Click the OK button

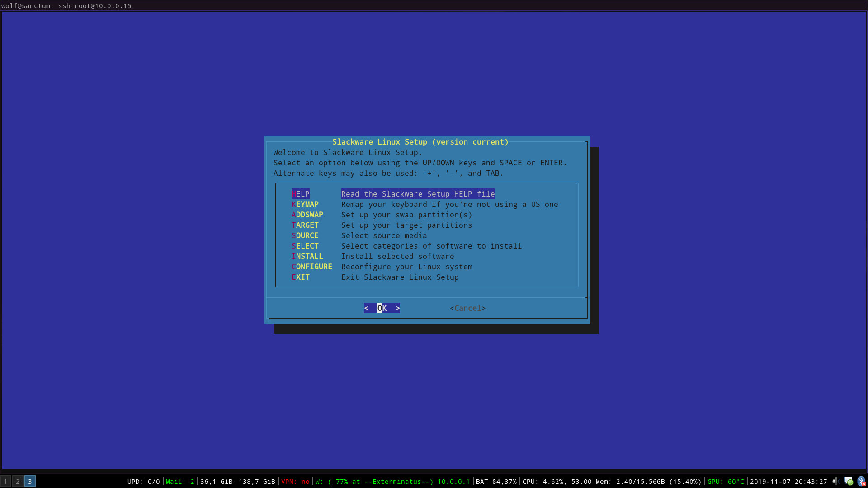(x=382, y=308)
